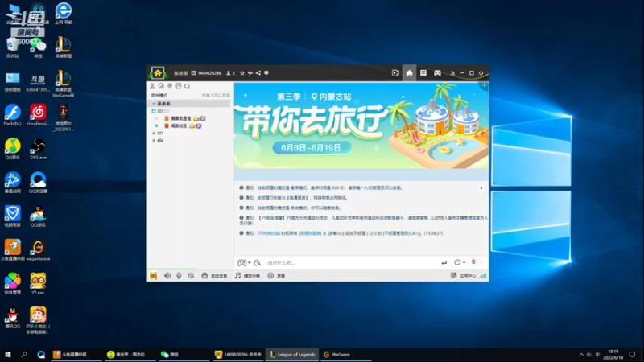Toggle the microphone icon
Image resolution: width=644 pixels, height=362 pixels.
pyautogui.click(x=179, y=276)
